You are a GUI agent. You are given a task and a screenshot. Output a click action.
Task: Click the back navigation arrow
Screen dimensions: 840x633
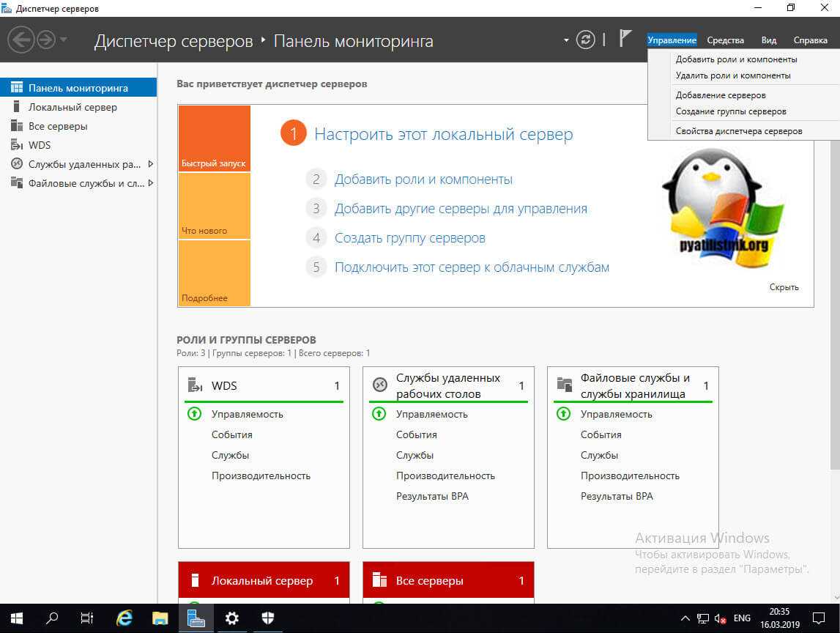(x=22, y=40)
